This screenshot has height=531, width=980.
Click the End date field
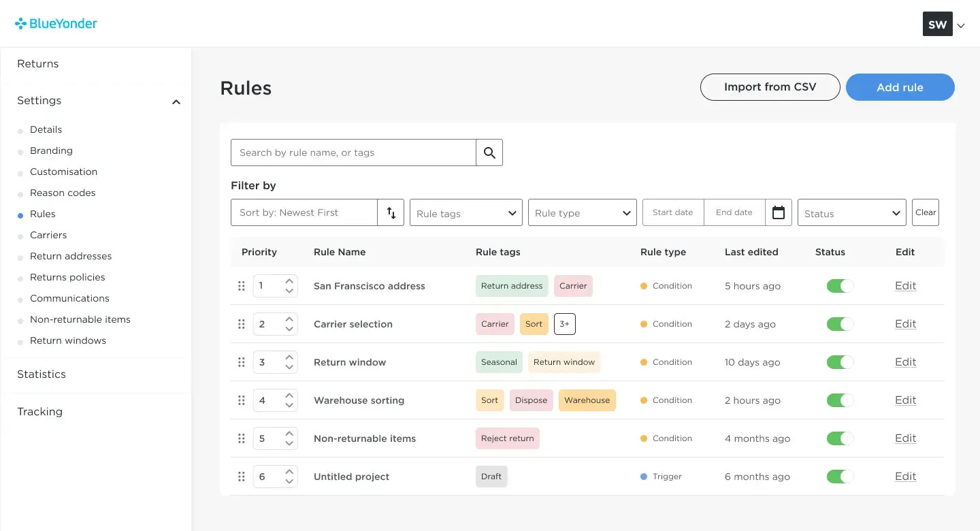tap(734, 212)
